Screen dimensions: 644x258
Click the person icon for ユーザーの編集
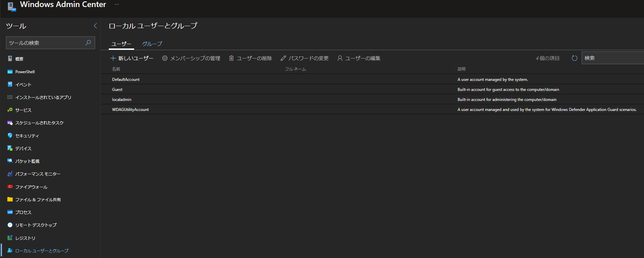coord(340,58)
